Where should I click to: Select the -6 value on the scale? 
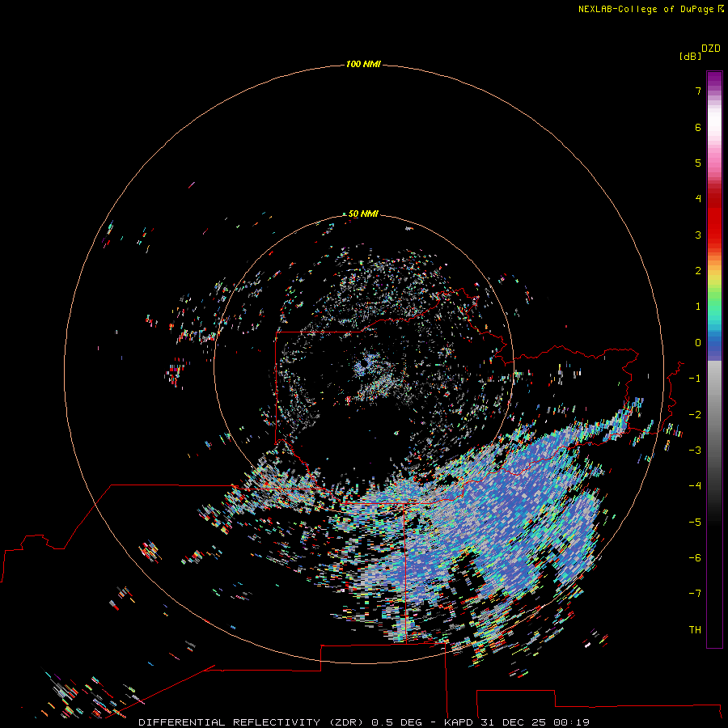pyautogui.click(x=695, y=558)
